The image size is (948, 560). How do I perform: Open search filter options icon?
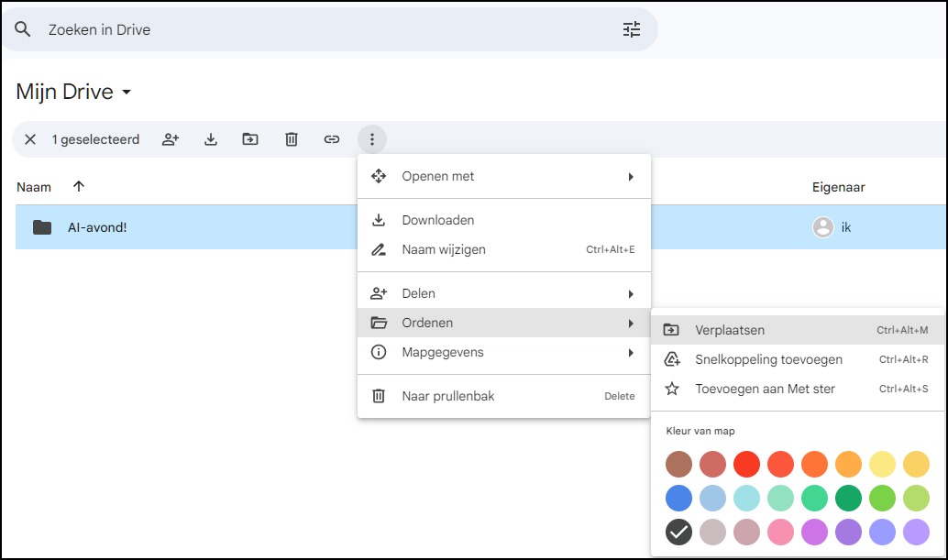point(632,29)
